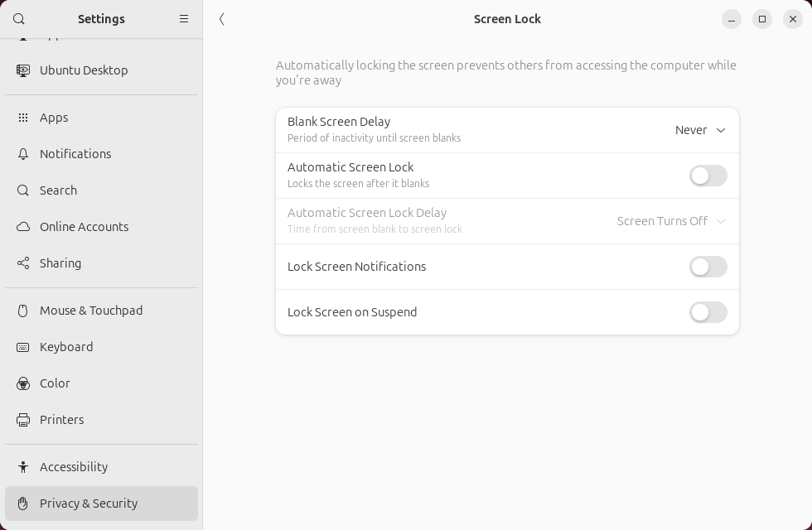Screen dimensions: 812x530
Task: Open the Search settings panel
Action: point(58,190)
